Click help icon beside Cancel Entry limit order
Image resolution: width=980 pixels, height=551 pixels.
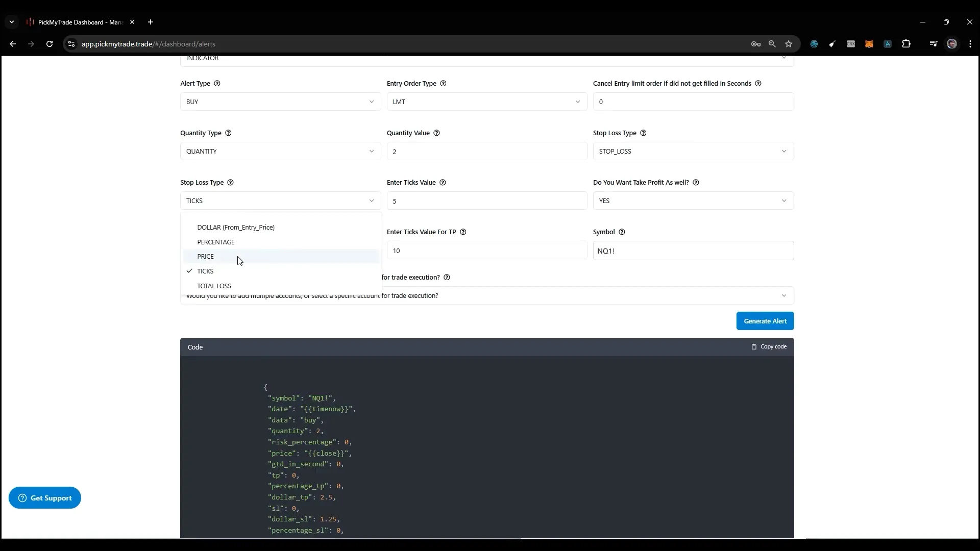click(x=758, y=84)
